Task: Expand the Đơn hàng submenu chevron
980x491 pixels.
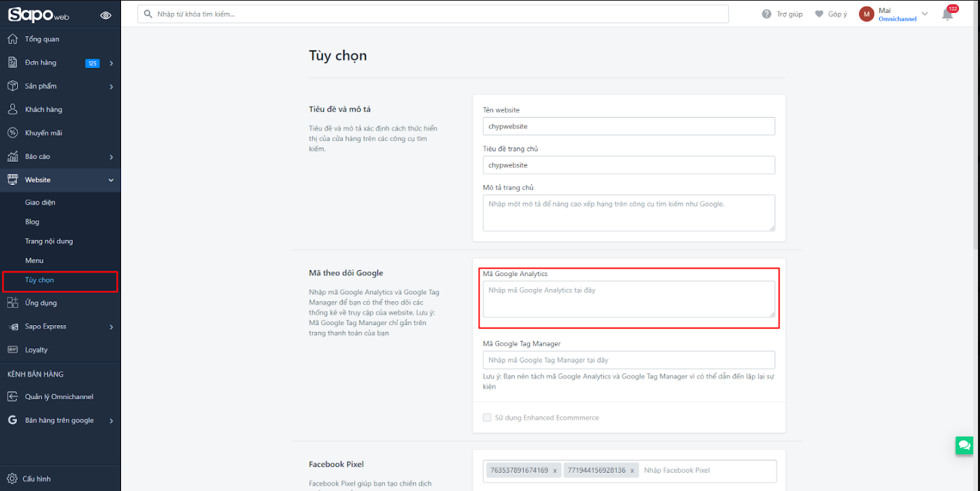Action: (111, 63)
